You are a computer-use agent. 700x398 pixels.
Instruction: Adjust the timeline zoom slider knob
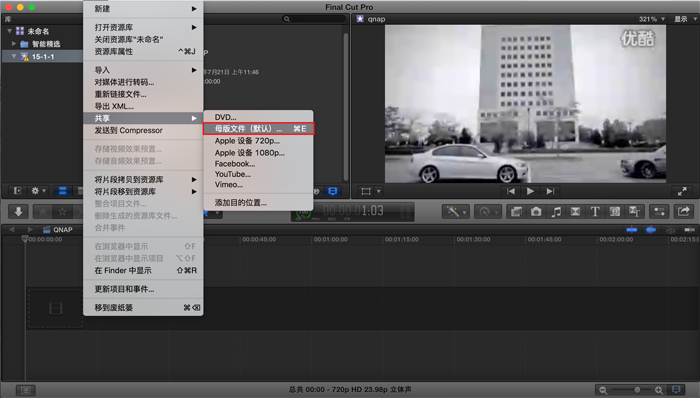[x=637, y=390]
